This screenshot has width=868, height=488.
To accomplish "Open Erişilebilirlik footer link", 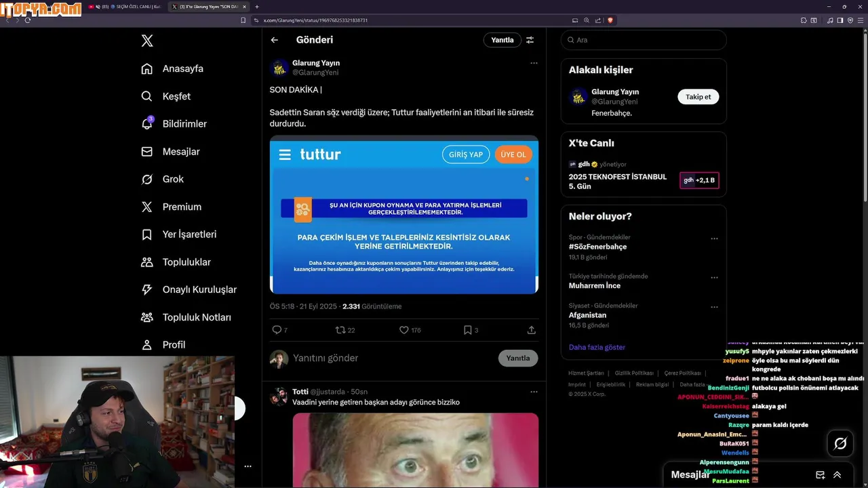I will pyautogui.click(x=611, y=384).
